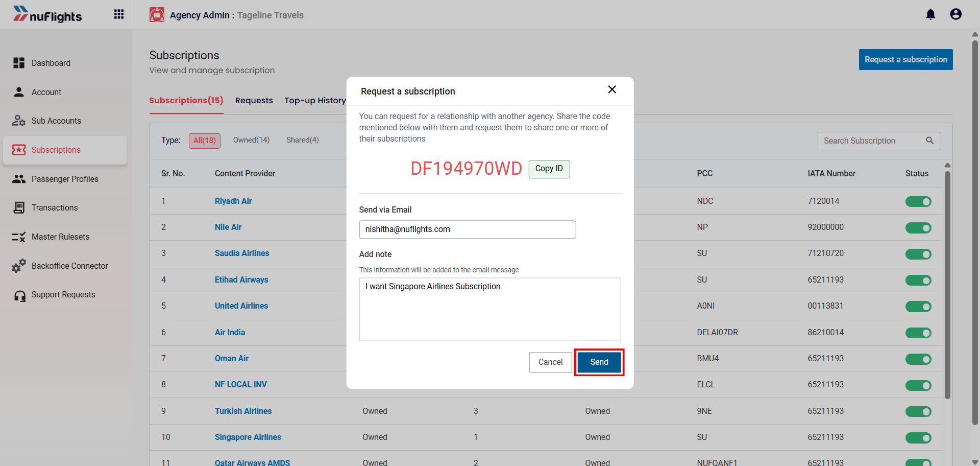The height and width of the screenshot is (466, 980).
Task: Open the apps grid menu icon
Action: (x=119, y=14)
